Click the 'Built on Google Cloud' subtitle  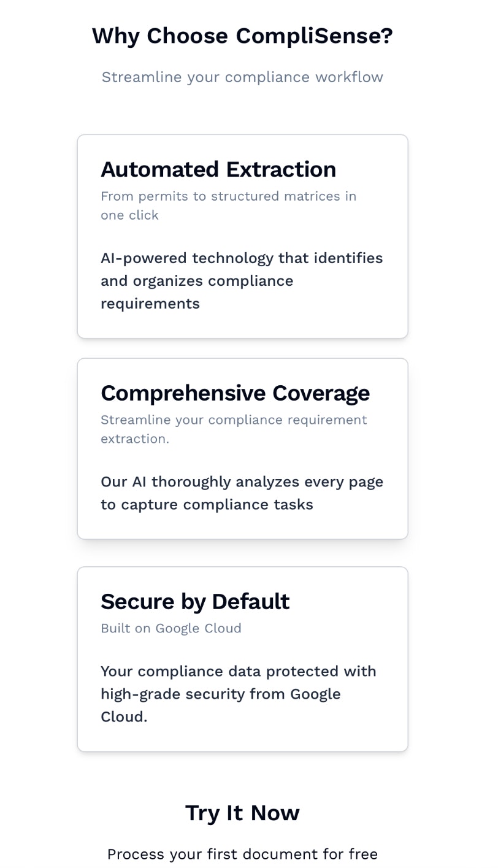[171, 628]
